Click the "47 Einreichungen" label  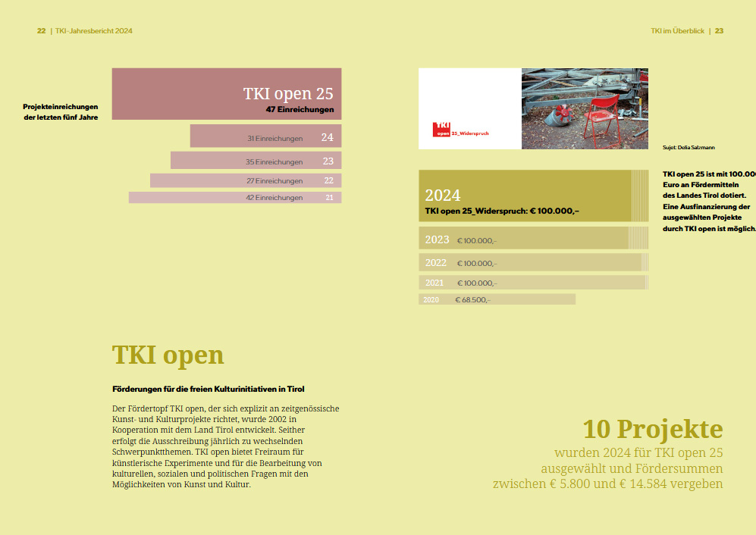(x=300, y=109)
